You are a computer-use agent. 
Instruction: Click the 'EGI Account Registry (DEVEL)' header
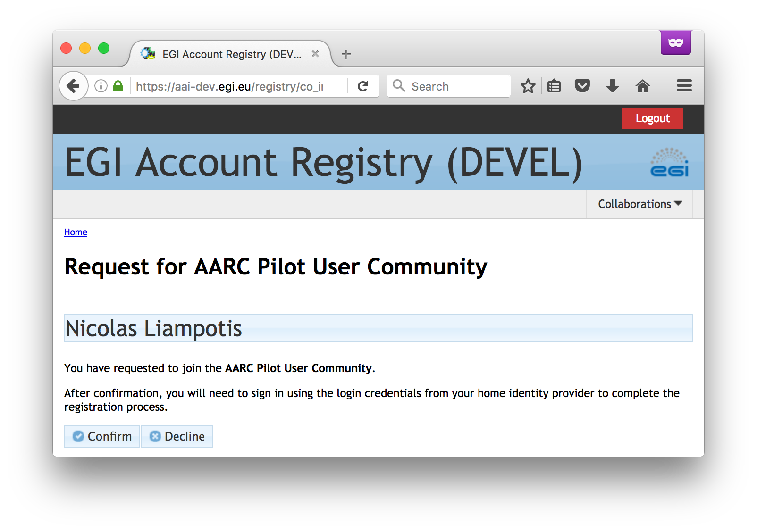point(324,162)
